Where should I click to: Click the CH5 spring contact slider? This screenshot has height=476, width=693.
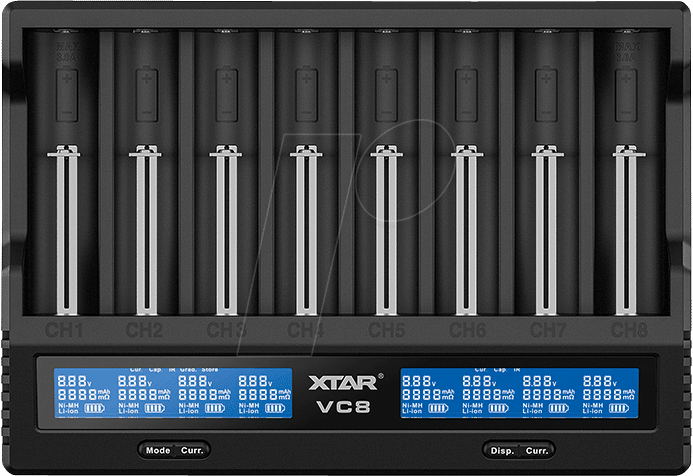(387, 230)
